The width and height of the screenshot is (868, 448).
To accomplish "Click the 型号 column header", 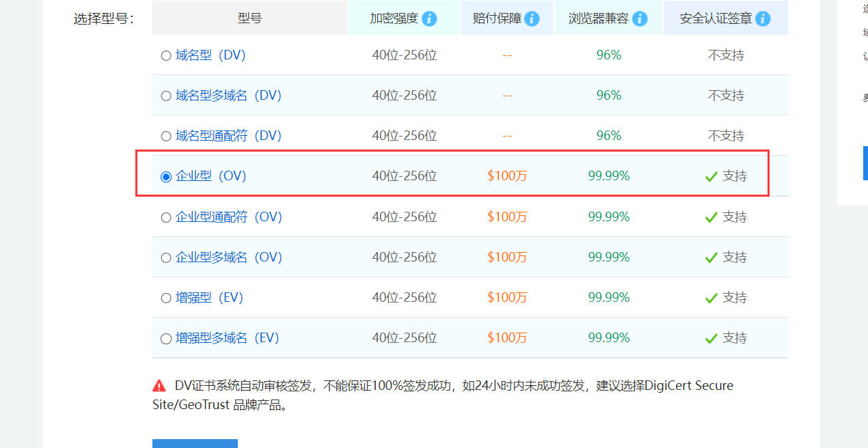I will 249,18.
